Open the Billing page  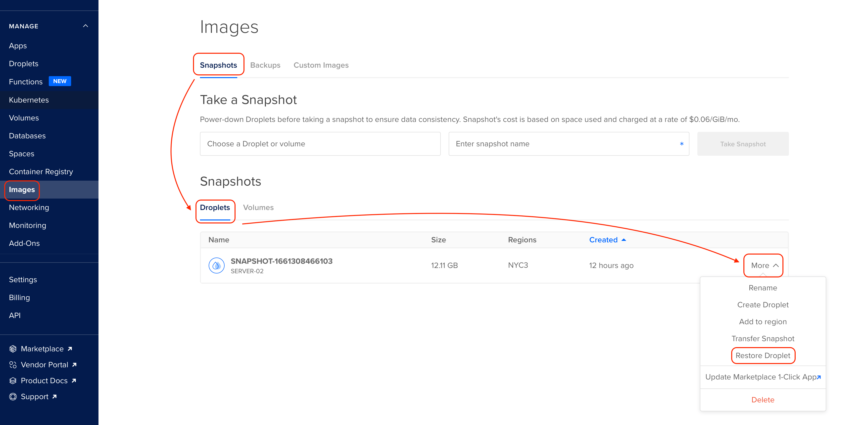(x=19, y=297)
